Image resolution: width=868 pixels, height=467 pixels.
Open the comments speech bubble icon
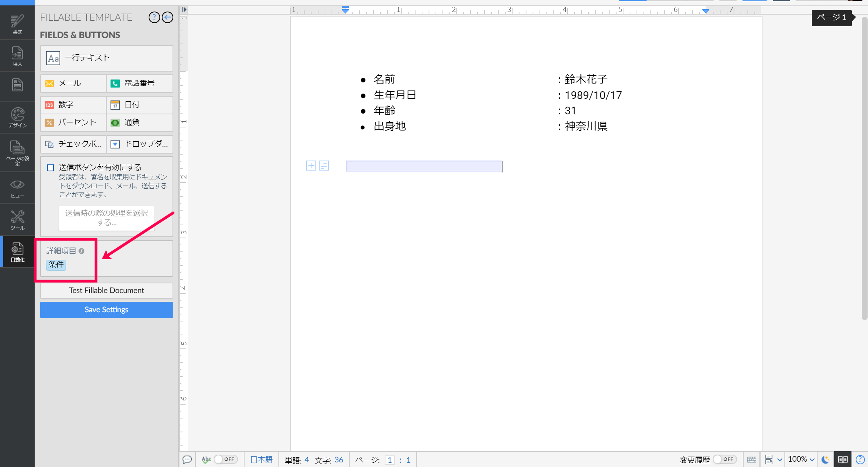click(x=187, y=459)
